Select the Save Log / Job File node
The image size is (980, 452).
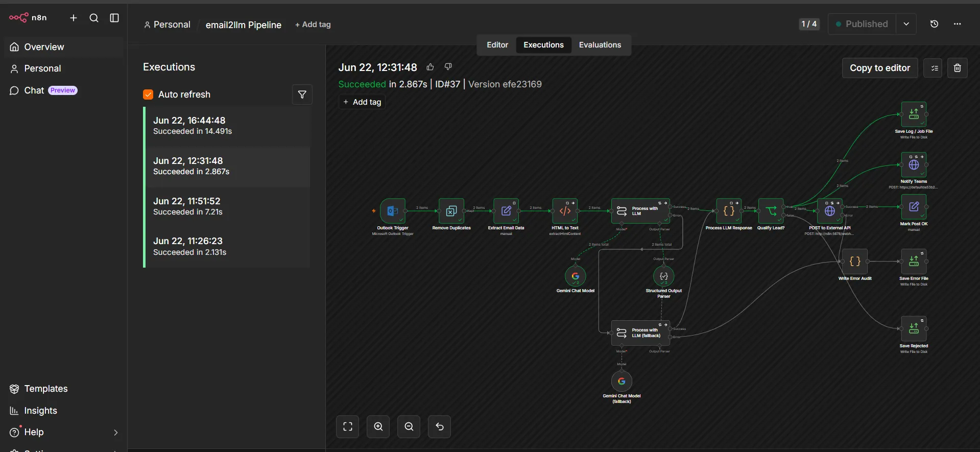(914, 114)
